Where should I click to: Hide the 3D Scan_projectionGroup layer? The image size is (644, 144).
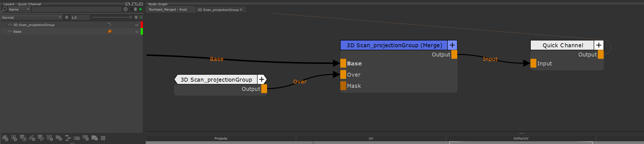[x=10, y=25]
